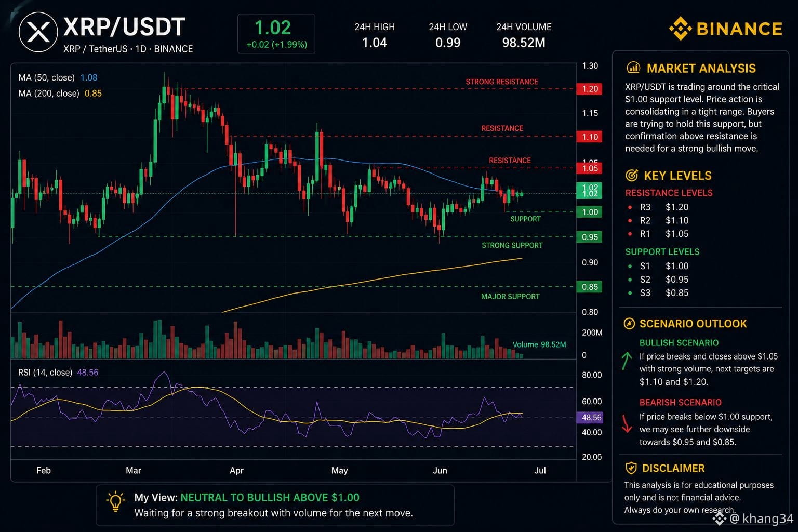The image size is (798, 532).
Task: Click the red 1.10 price axis tag
Action: 590,137
